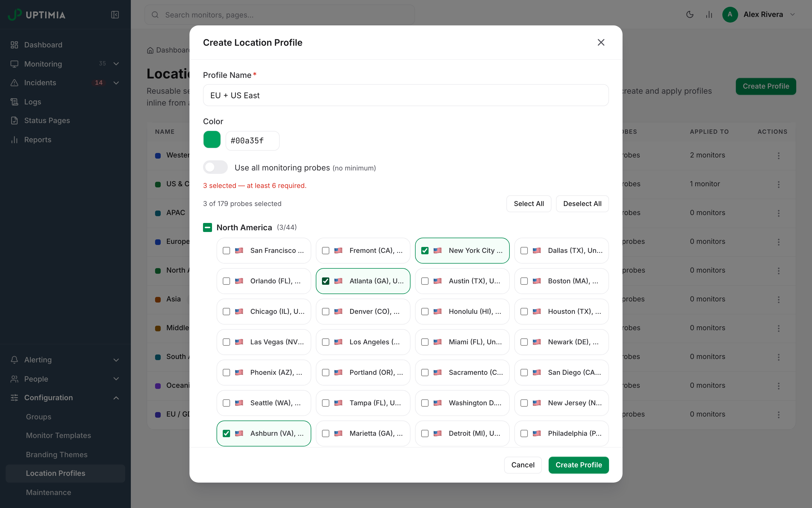The width and height of the screenshot is (812, 508).
Task: Expand the Alerting sidebar section
Action: [116, 360]
